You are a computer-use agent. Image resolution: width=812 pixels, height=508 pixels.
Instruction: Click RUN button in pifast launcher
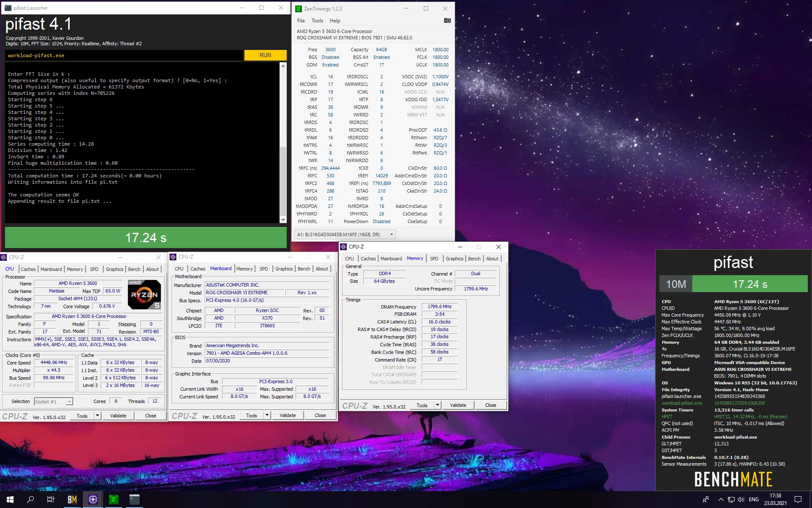265,55
